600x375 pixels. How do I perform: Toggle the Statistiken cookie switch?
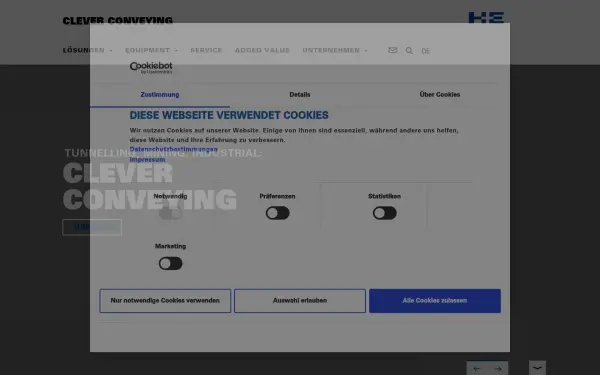[385, 213]
